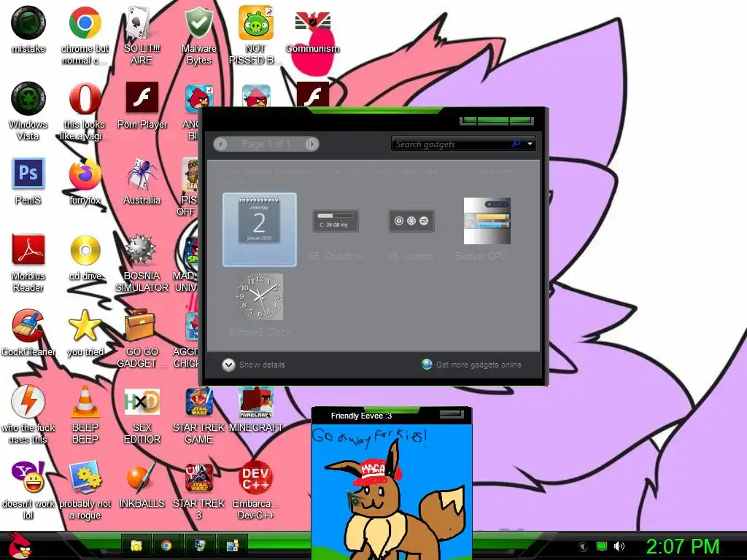Go to next gadget page arrow
Image resolution: width=747 pixels, height=560 pixels.
pos(311,144)
